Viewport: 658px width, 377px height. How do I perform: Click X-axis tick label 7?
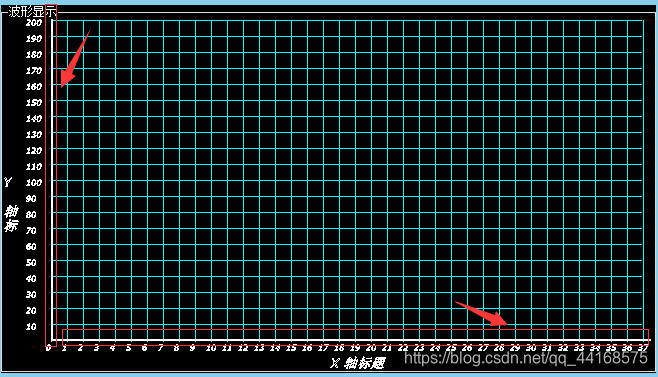pyautogui.click(x=161, y=348)
